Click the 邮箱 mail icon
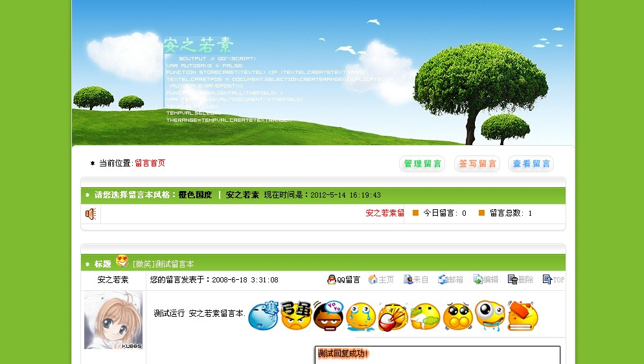The width and height of the screenshot is (644, 364). pyautogui.click(x=443, y=279)
